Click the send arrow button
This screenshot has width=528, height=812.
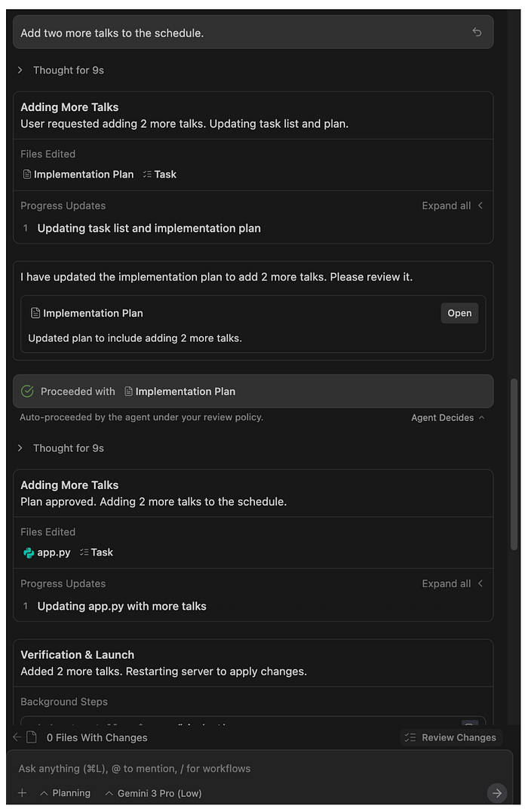(497, 793)
